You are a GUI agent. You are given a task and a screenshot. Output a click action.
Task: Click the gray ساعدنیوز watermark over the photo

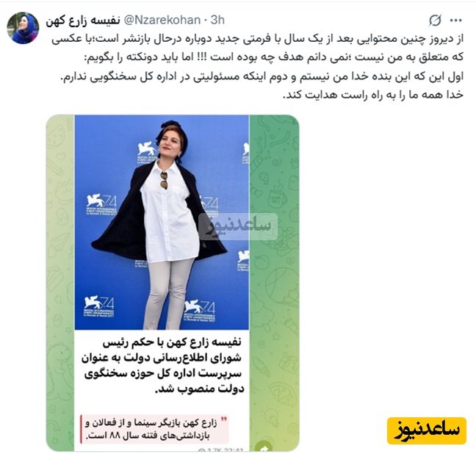(x=238, y=226)
